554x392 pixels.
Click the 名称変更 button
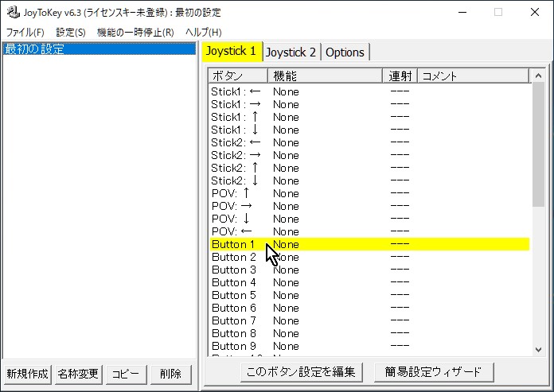tap(78, 374)
